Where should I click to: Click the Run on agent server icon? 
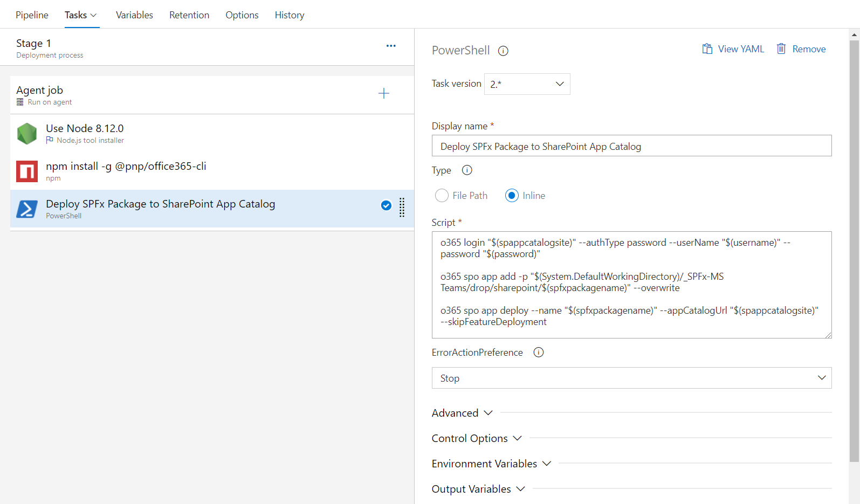click(x=20, y=102)
